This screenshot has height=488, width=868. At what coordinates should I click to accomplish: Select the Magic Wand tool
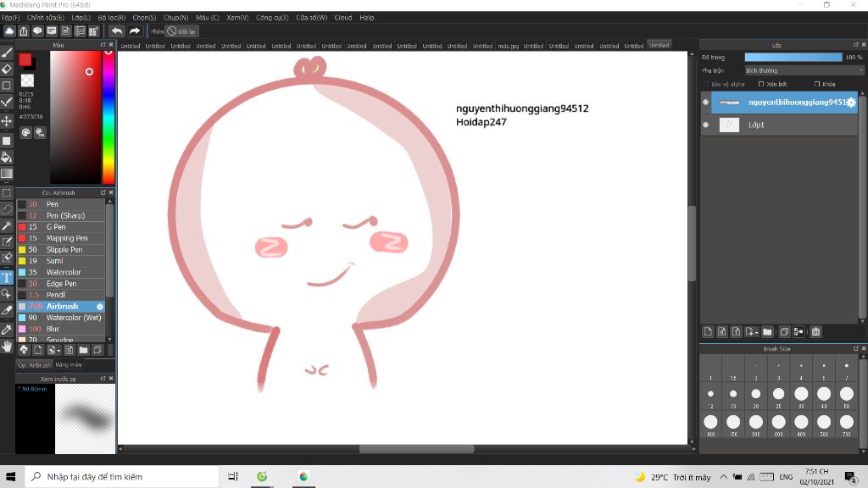click(x=7, y=225)
